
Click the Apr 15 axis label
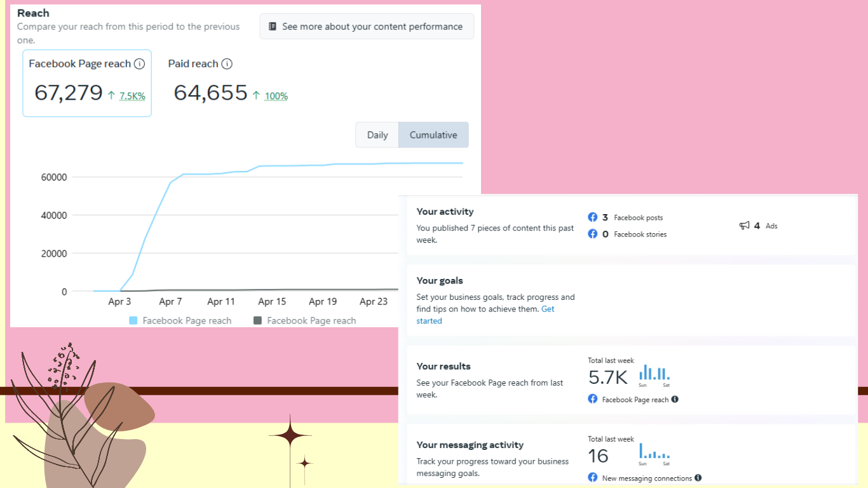click(272, 302)
